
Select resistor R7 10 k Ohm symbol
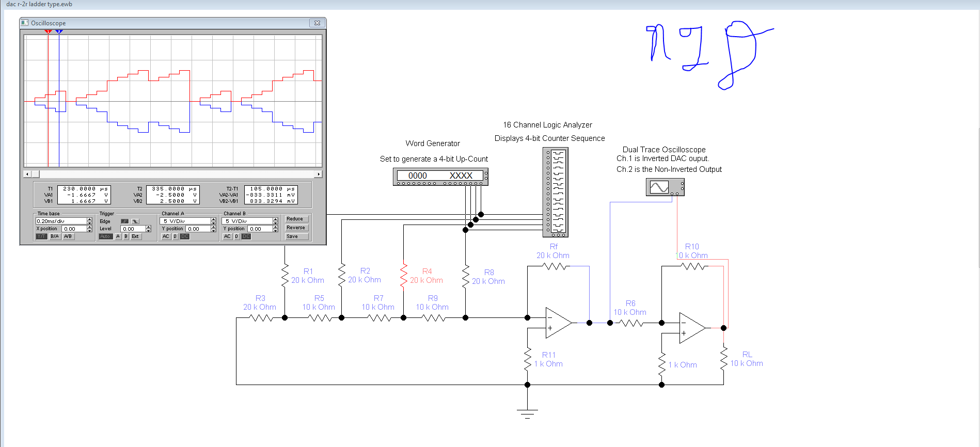380,318
